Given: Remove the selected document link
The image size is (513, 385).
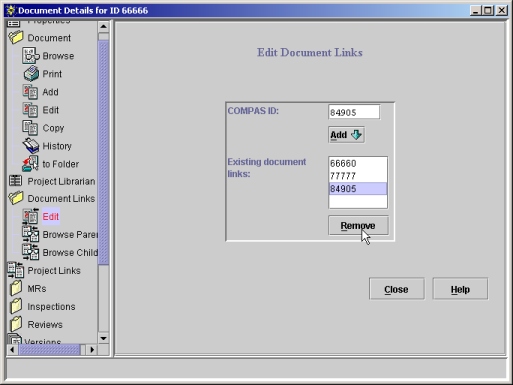Looking at the screenshot, I should (x=358, y=226).
